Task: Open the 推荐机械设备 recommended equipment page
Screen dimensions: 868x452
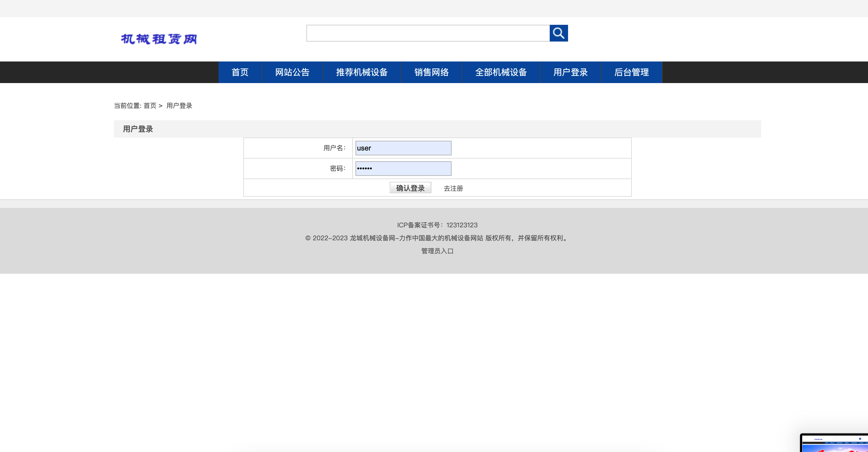Action: click(362, 72)
